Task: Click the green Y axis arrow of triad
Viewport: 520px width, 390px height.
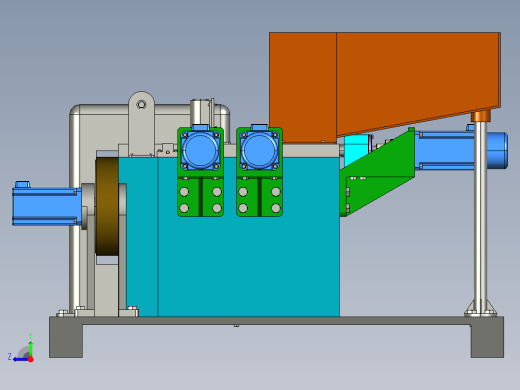Action: pyautogui.click(x=30, y=347)
